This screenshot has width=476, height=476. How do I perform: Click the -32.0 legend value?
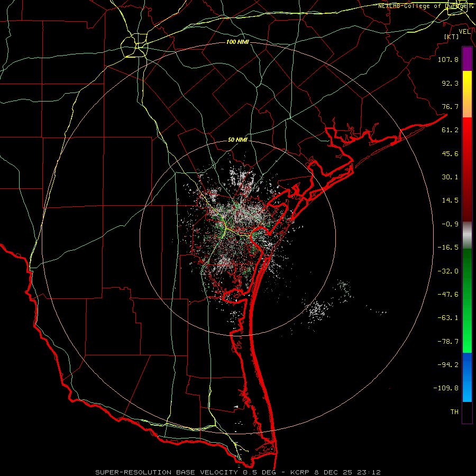point(448,271)
